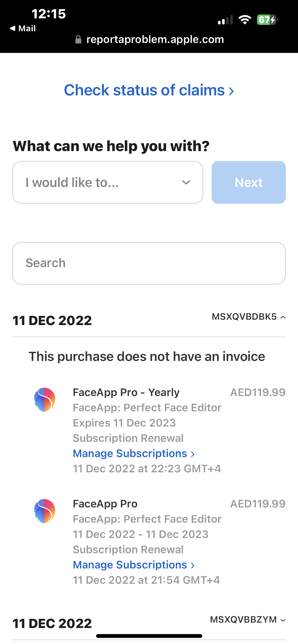Select the FaceApp Pro - Yearly purchase title

[126, 392]
